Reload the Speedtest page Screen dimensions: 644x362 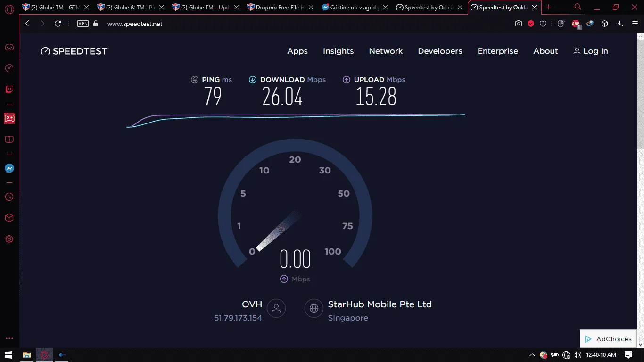click(x=58, y=24)
